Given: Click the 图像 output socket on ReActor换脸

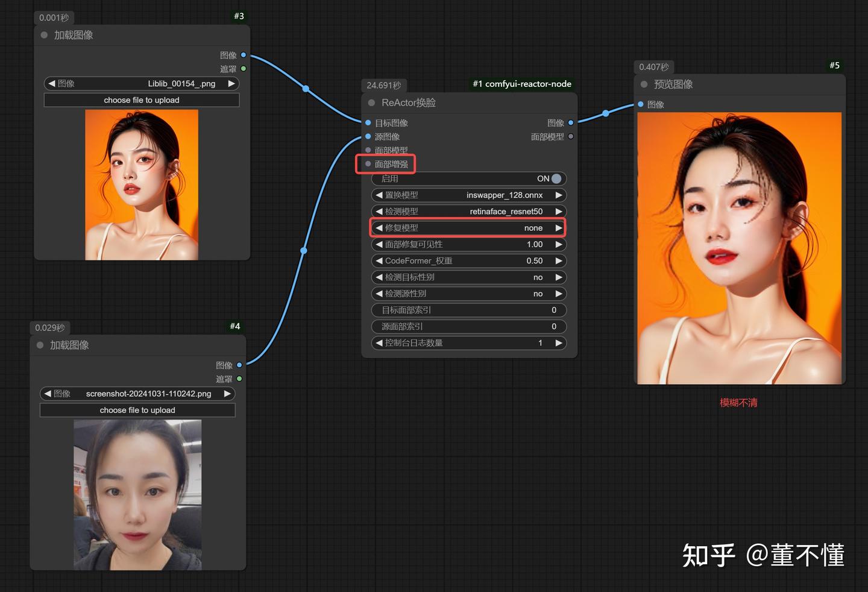Looking at the screenshot, I should [571, 122].
